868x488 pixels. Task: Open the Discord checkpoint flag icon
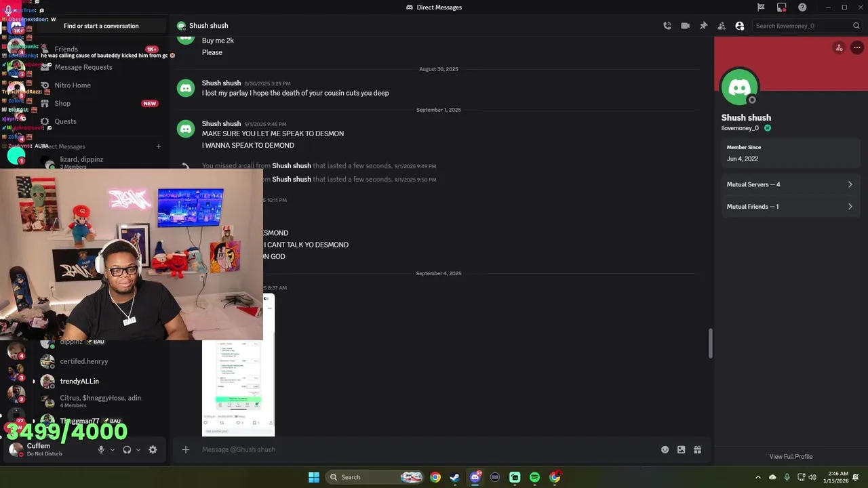(761, 7)
